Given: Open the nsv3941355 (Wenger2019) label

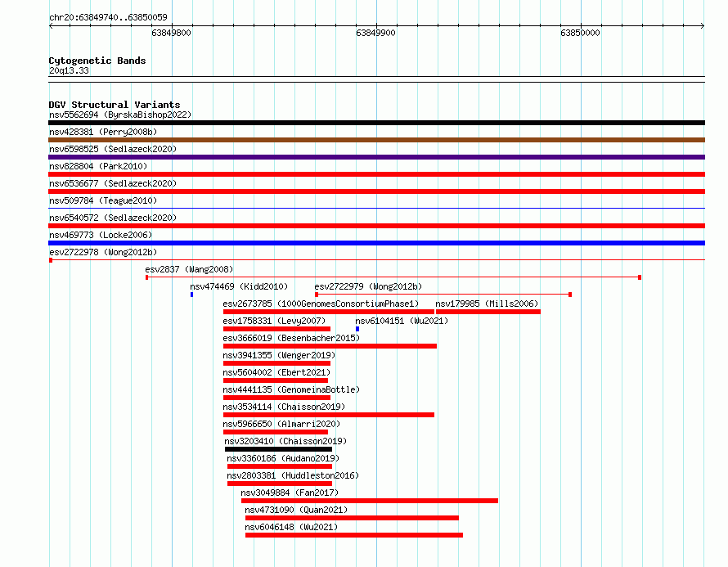Looking at the screenshot, I should 279,355.
